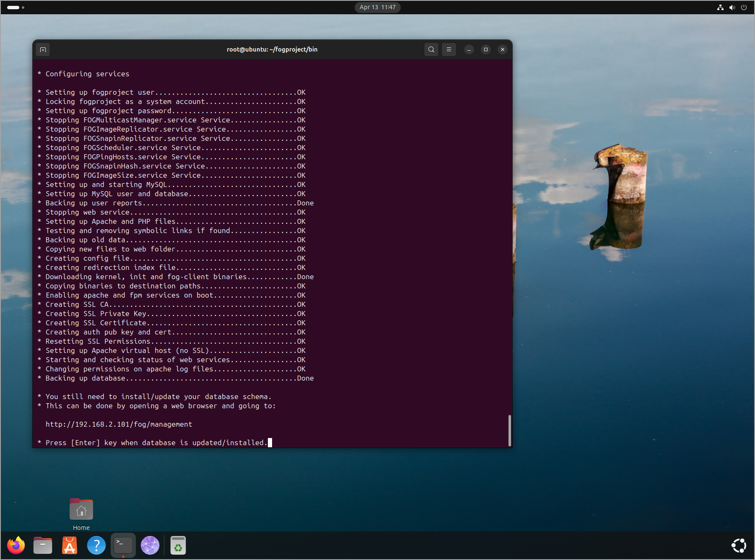Click 'Creating SSL CA' line
The height and width of the screenshot is (560, 755).
(x=171, y=304)
